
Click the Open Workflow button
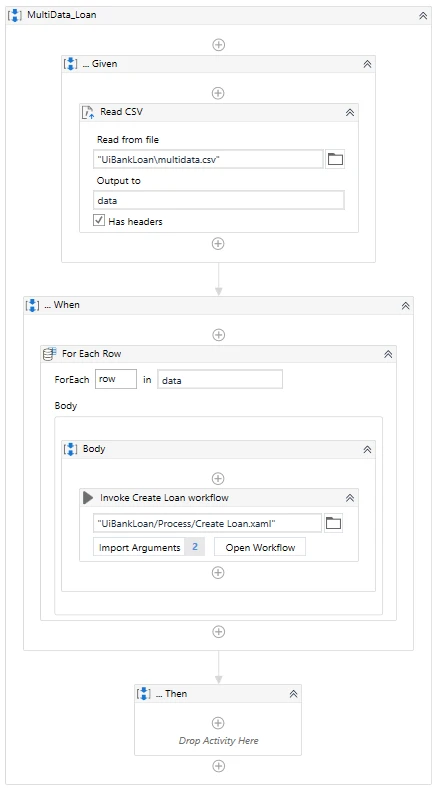coord(260,547)
